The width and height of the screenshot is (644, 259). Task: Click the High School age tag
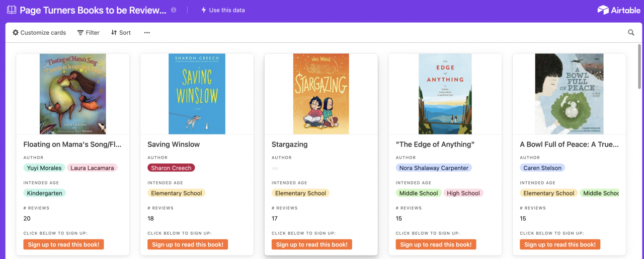click(x=463, y=193)
